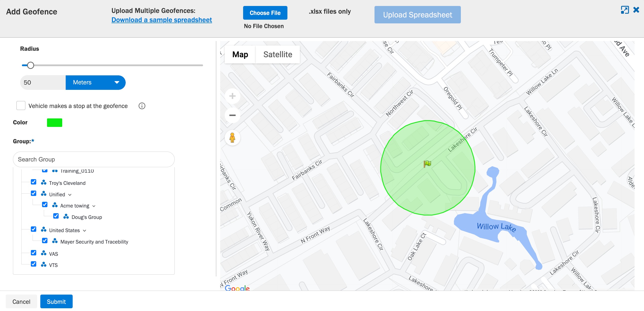Click the radius value input field
Screen dimensions: 644x311
pyautogui.click(x=43, y=83)
